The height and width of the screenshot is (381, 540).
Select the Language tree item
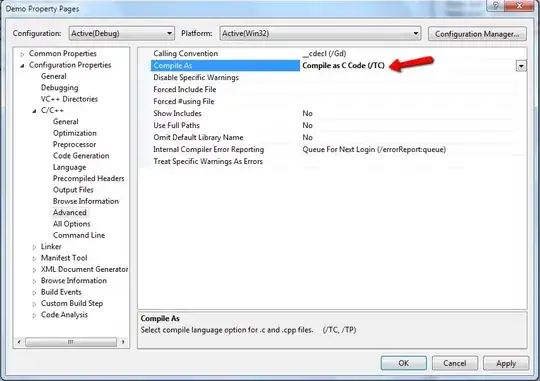pos(70,167)
